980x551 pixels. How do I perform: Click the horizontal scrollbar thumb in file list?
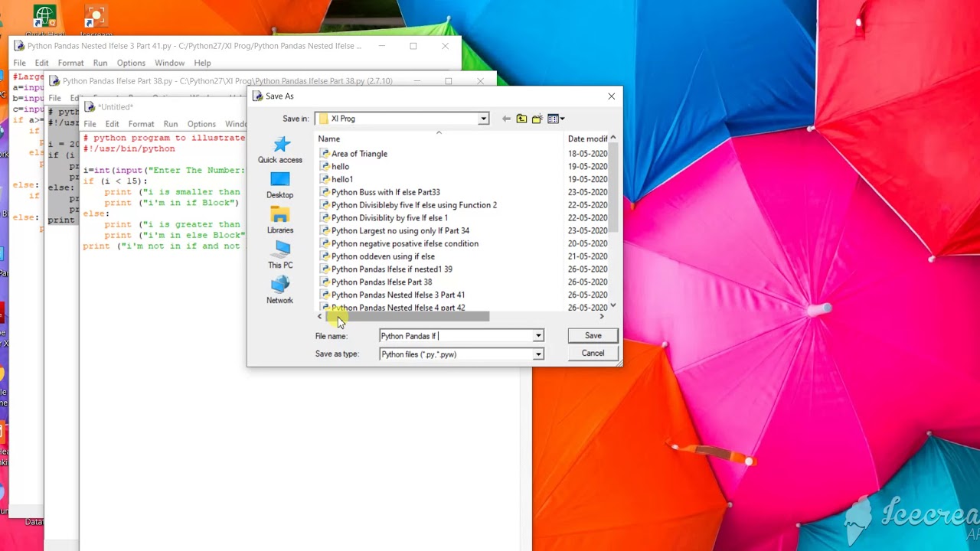tap(407, 316)
